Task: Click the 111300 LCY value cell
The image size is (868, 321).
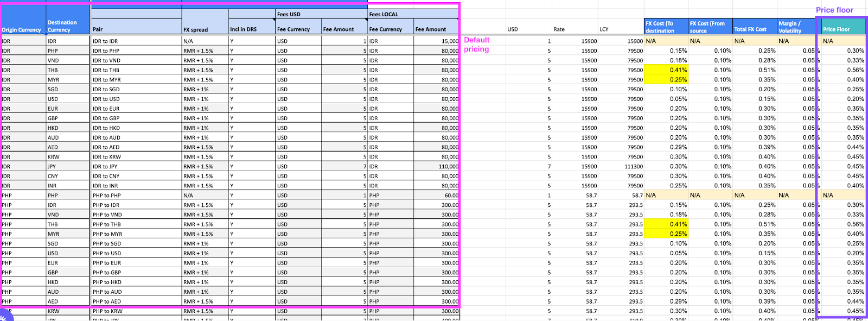Action: [x=621, y=166]
